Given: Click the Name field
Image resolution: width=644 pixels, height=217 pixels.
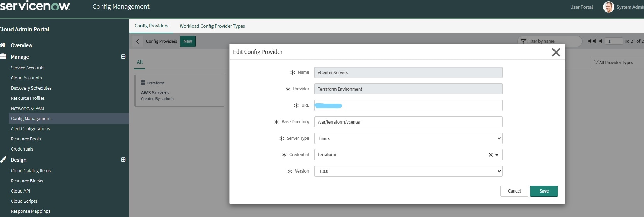Looking at the screenshot, I should click(408, 72).
